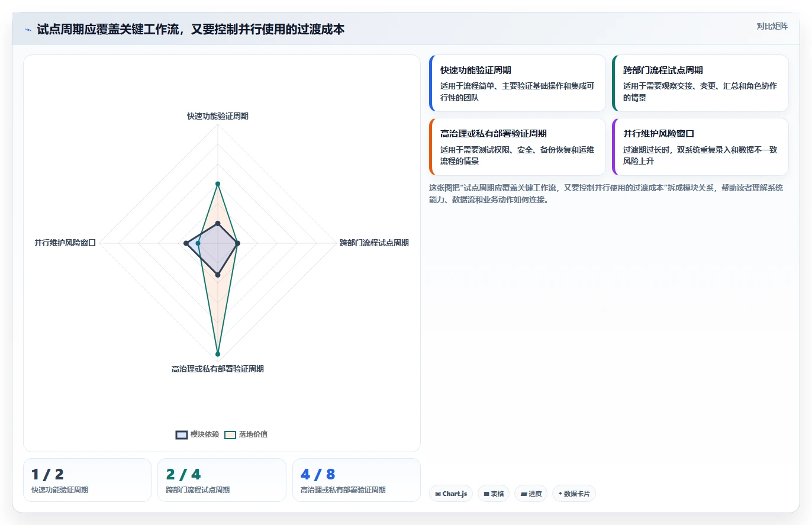Click the radar axis label 快速功能验证周期
This screenshot has height=525, width=812.
[218, 116]
